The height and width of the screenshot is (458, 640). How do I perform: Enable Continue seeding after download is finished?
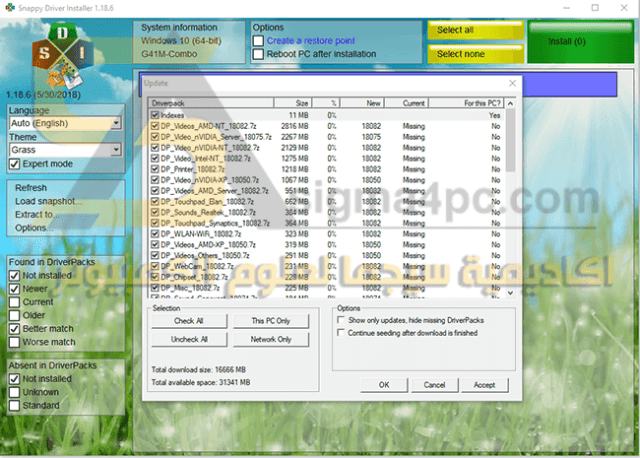coord(341,333)
